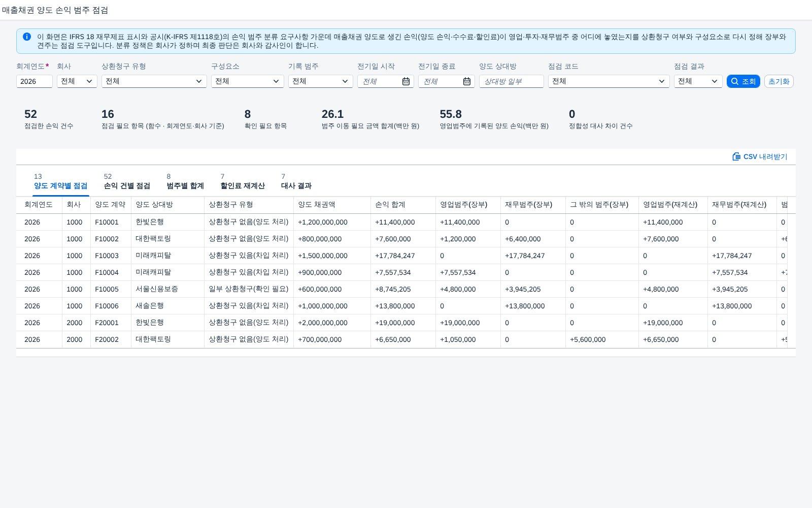Click the CSV 내려받기 link text
Screen dimensions: 812x508
coord(765,156)
